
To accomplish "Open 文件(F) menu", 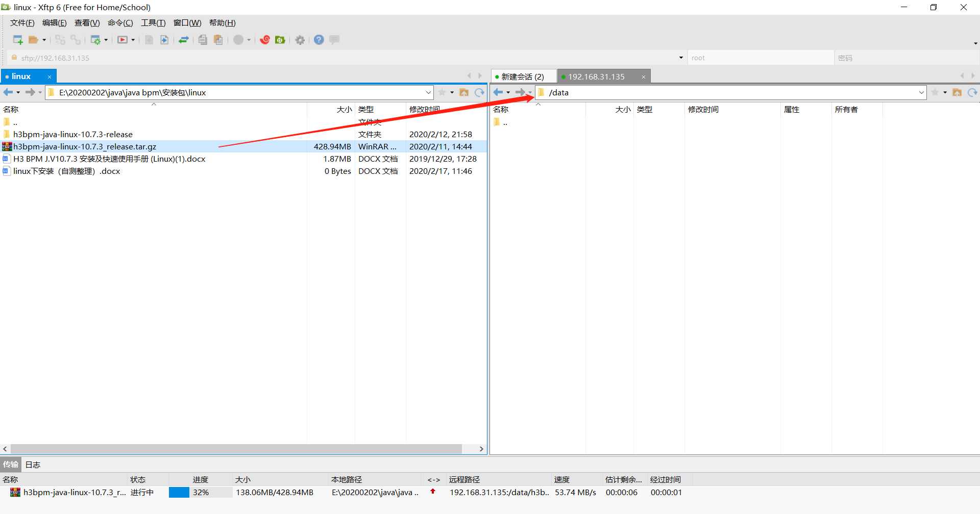I will [22, 23].
